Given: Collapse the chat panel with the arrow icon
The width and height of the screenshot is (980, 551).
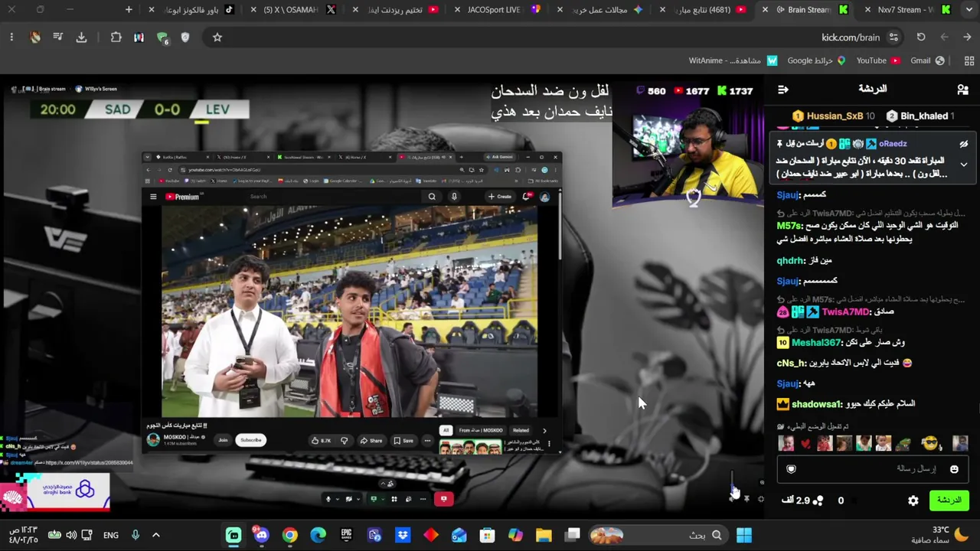Looking at the screenshot, I should (x=783, y=90).
